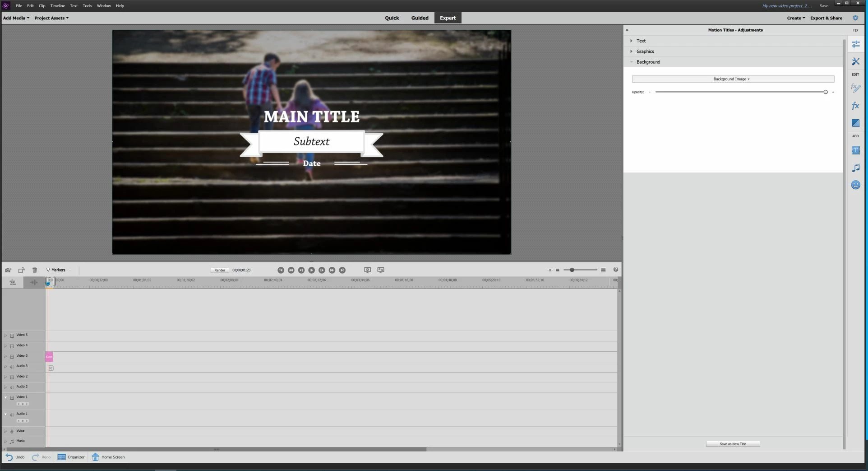The width and height of the screenshot is (868, 471).
Task: Mute the Audio 2 track speaker
Action: (12, 387)
